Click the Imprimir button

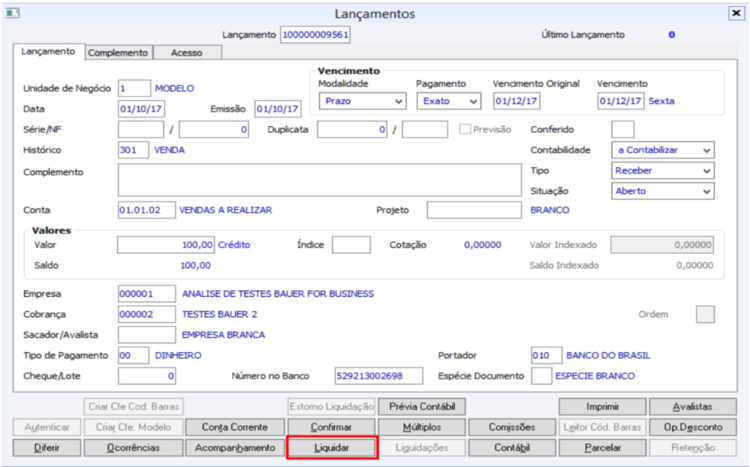click(x=602, y=407)
